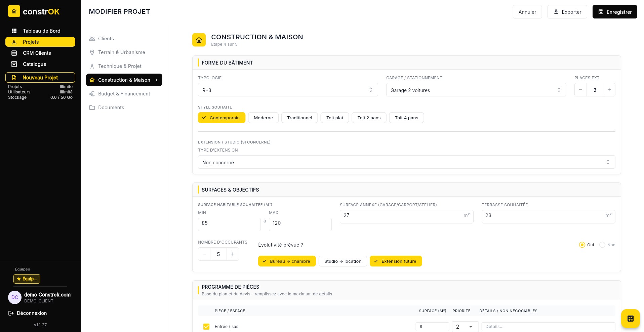Click the Terrain & Urbanisme pin icon
Screen dimensions: 644x332
[92, 52]
